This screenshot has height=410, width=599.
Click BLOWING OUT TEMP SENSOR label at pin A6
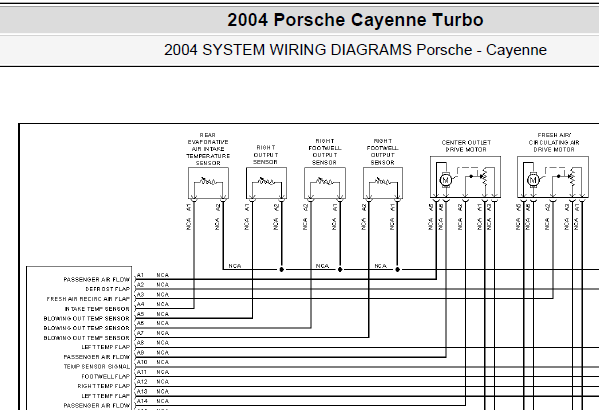87,328
